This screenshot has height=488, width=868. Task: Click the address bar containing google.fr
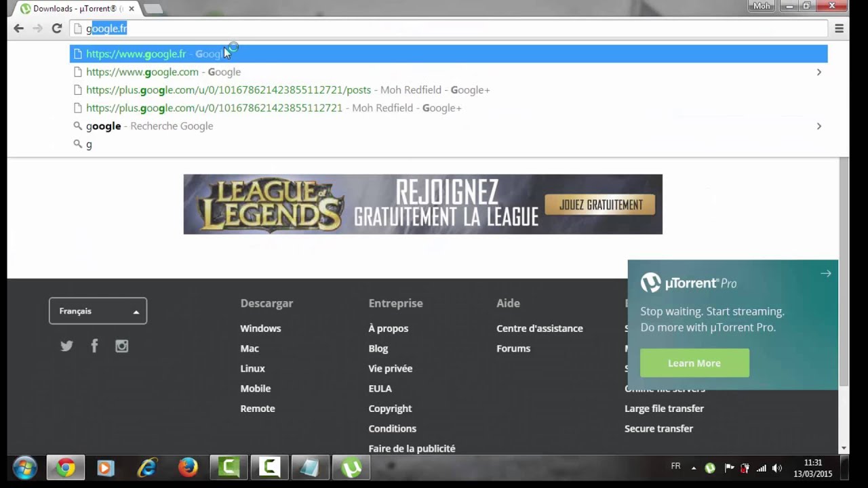[x=449, y=28]
